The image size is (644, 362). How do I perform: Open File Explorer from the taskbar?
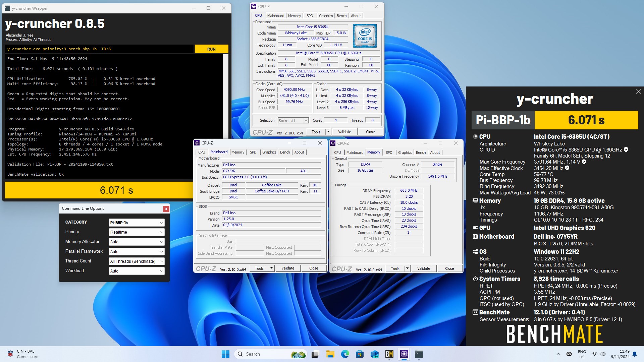point(330,354)
